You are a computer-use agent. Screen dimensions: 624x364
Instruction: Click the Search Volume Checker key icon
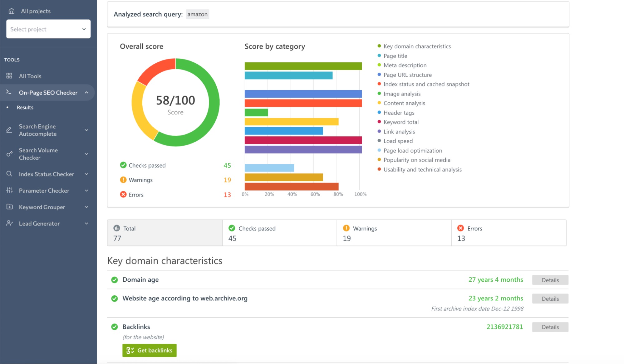point(9,154)
